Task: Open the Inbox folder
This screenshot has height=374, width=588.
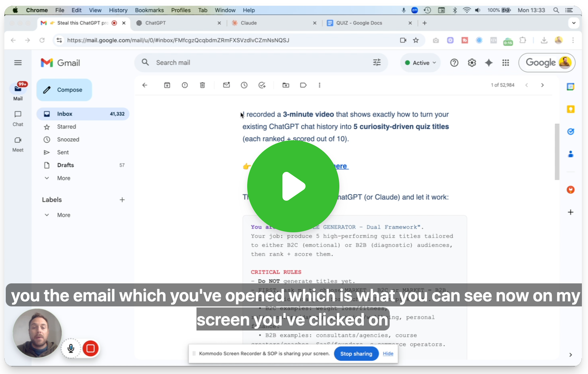Action: [83, 114]
